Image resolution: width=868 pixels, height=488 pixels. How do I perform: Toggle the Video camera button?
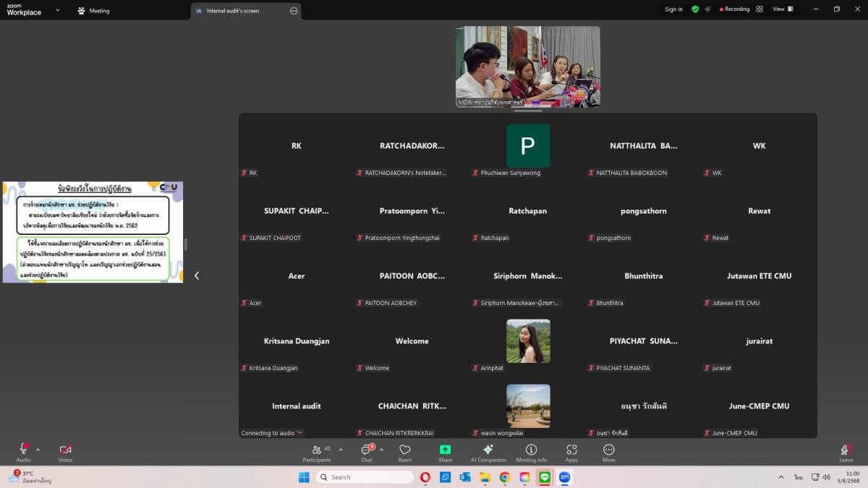click(x=65, y=450)
